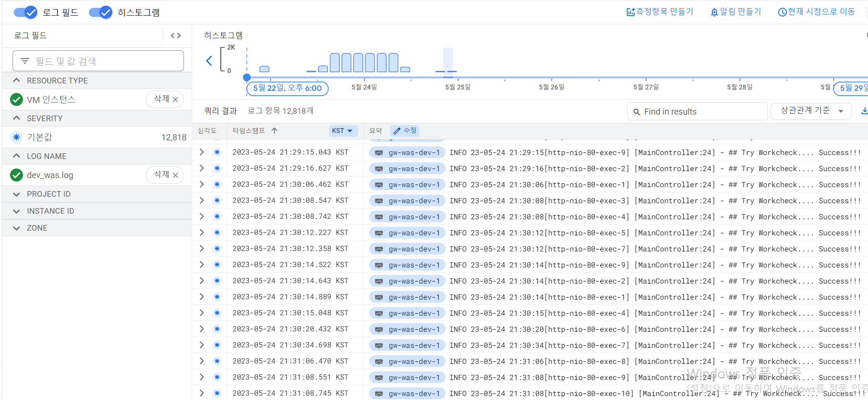Toggle the 히스토그램 switch

coord(100,12)
